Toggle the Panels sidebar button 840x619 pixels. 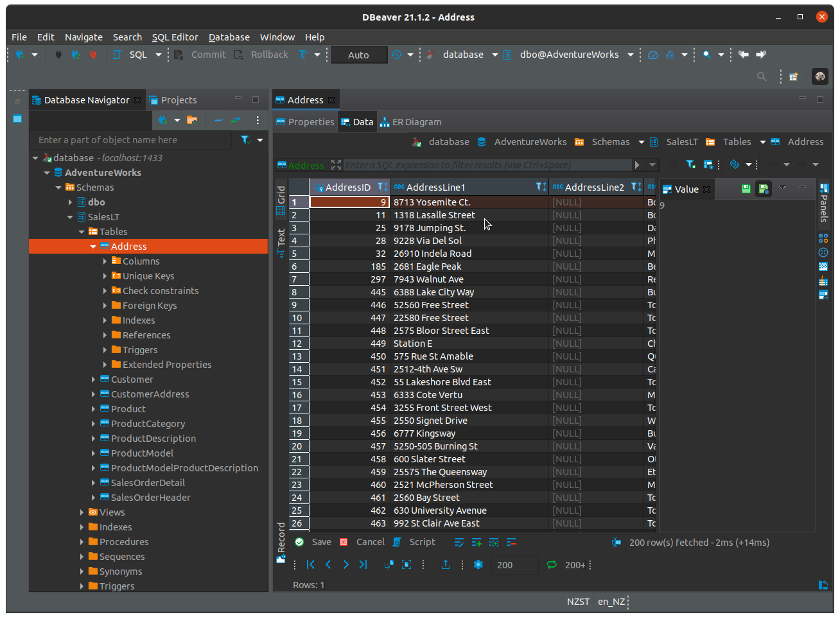824,203
